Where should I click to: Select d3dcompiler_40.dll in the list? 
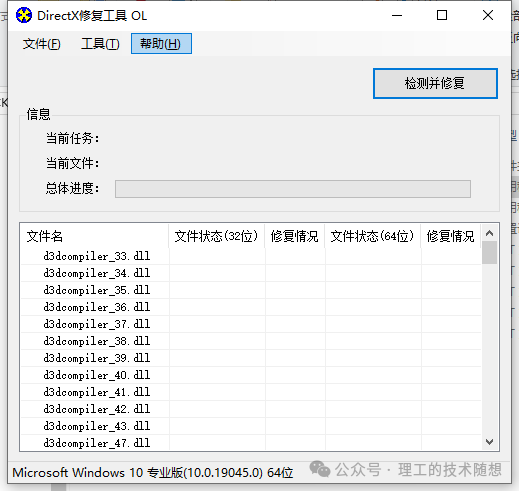pyautogui.click(x=97, y=375)
